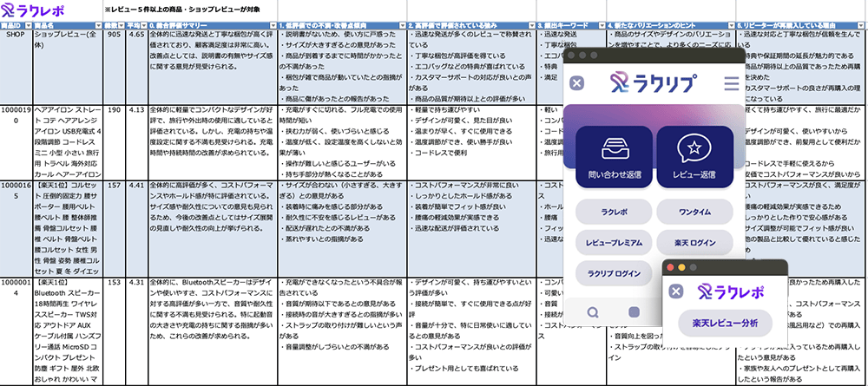Click the search magnifier icon in ラクリプ
The height and width of the screenshot is (386, 868).
point(592,312)
